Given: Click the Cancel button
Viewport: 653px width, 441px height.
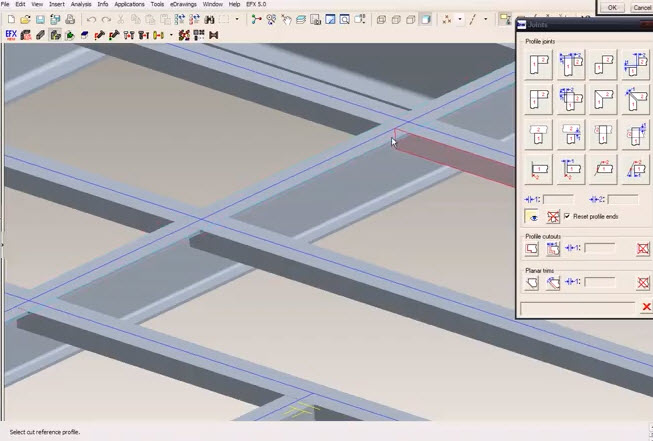Looking at the screenshot, I should pos(641,7).
